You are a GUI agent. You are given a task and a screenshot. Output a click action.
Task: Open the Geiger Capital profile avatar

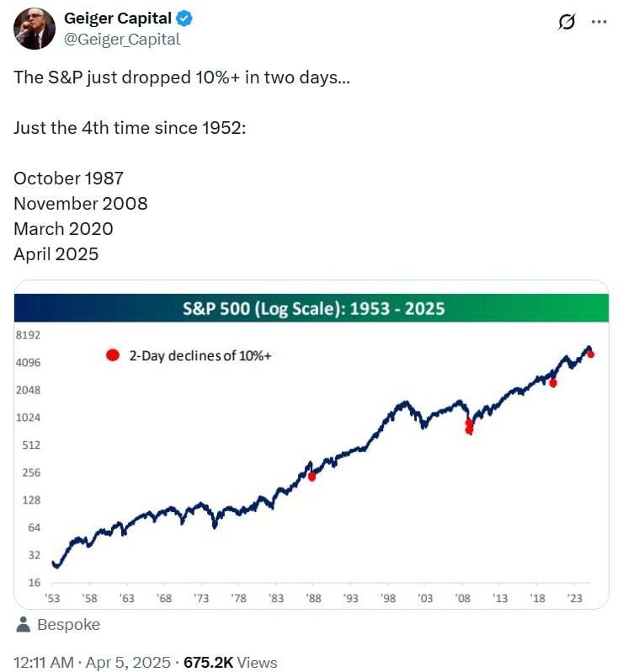[35, 29]
